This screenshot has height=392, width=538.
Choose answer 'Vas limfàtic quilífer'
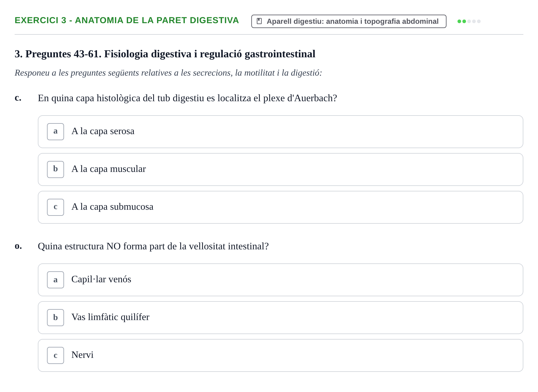(x=280, y=318)
